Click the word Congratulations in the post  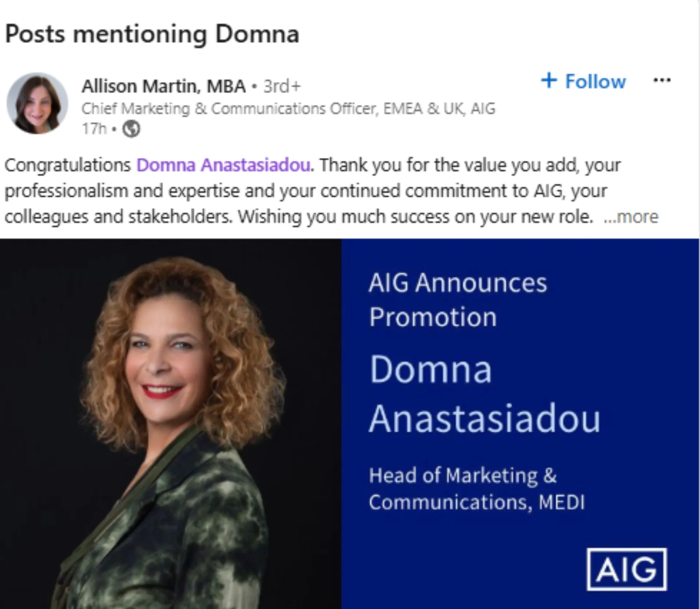(67, 165)
